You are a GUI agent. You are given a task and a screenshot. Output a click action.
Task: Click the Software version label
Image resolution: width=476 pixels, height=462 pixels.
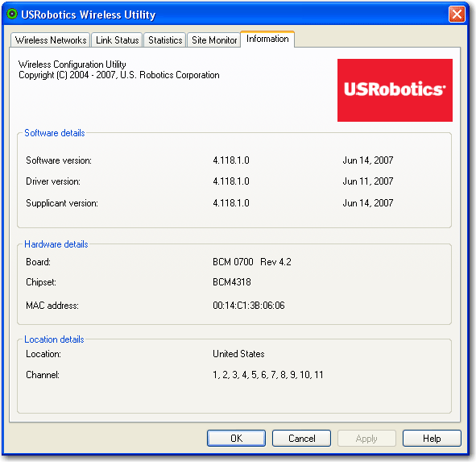click(59, 160)
